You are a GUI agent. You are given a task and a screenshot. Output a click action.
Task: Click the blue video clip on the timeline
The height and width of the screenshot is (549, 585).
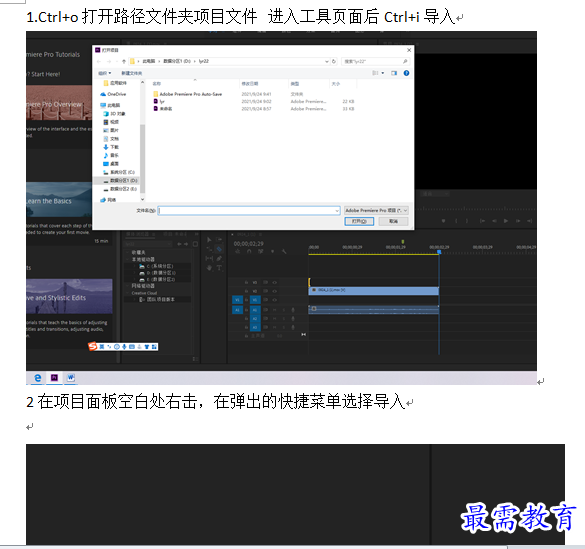tap(373, 291)
